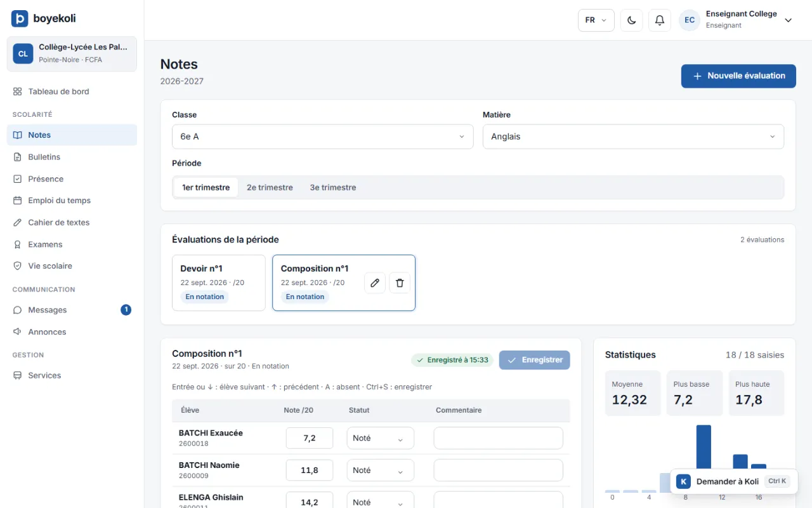This screenshot has width=812, height=508.
Task: Open Vie scolaire in sidebar
Action: (x=72, y=266)
